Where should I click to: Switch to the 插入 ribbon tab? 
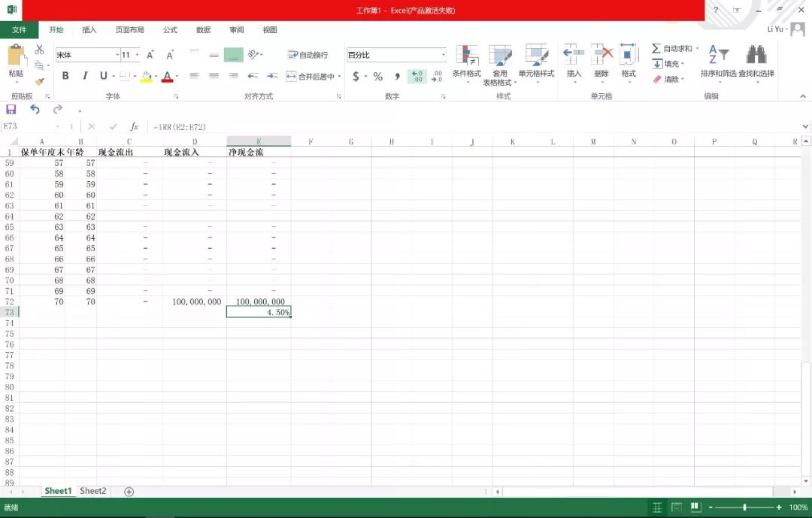pos(89,30)
